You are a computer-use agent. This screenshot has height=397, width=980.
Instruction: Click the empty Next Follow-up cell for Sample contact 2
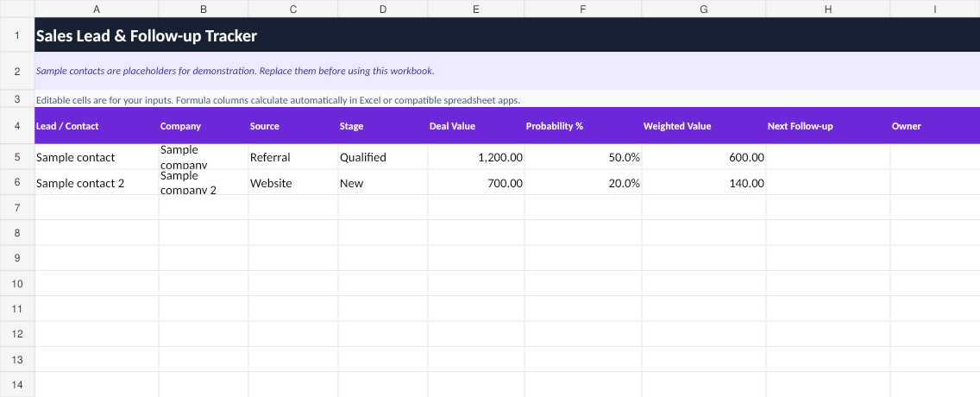tap(828, 183)
